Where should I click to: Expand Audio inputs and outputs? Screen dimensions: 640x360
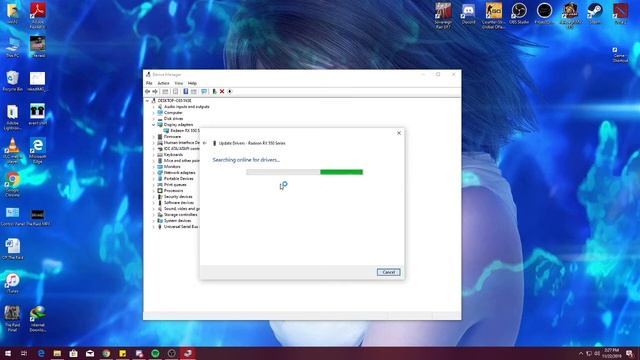point(153,107)
